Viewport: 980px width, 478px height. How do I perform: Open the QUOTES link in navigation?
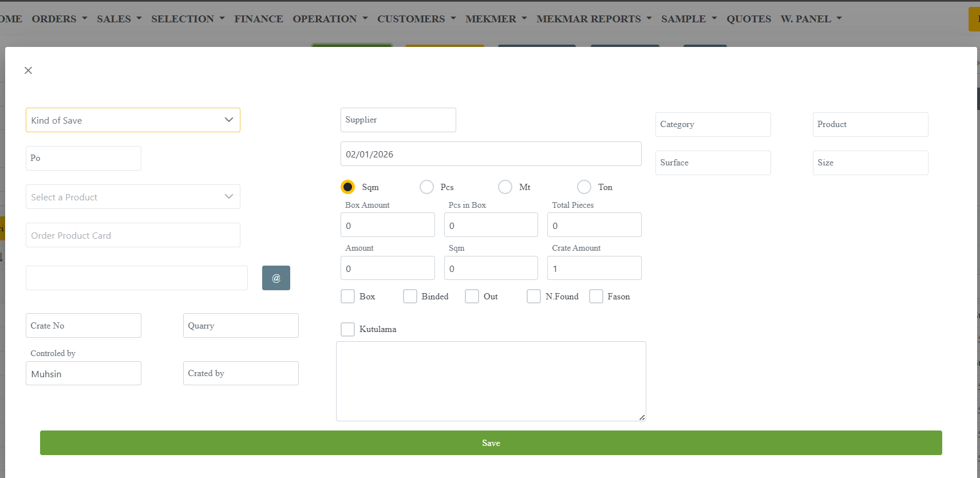[x=748, y=19]
